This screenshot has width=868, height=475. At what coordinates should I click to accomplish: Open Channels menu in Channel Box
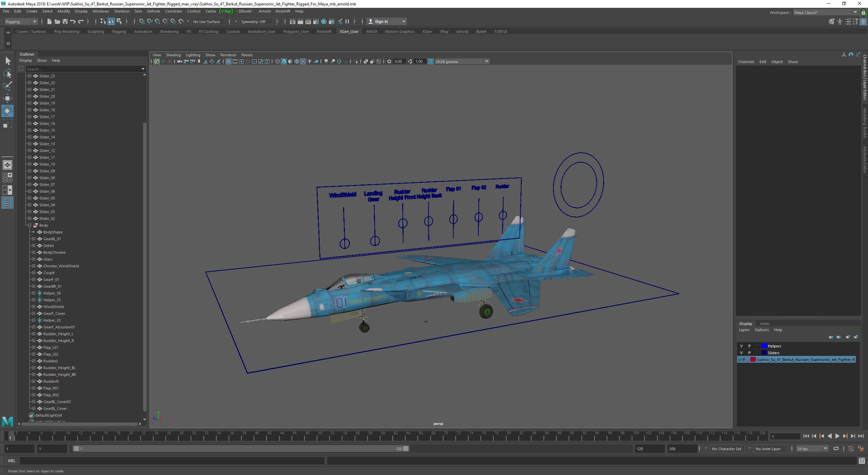click(746, 62)
